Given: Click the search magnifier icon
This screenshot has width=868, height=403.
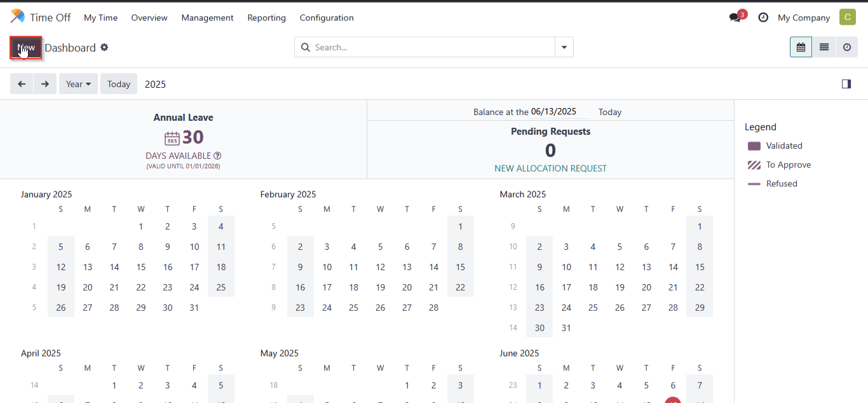Looking at the screenshot, I should tap(305, 47).
